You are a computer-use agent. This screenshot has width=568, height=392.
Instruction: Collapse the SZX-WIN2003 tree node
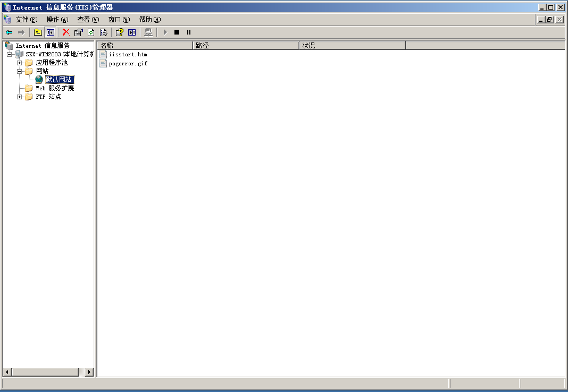[x=10, y=54]
